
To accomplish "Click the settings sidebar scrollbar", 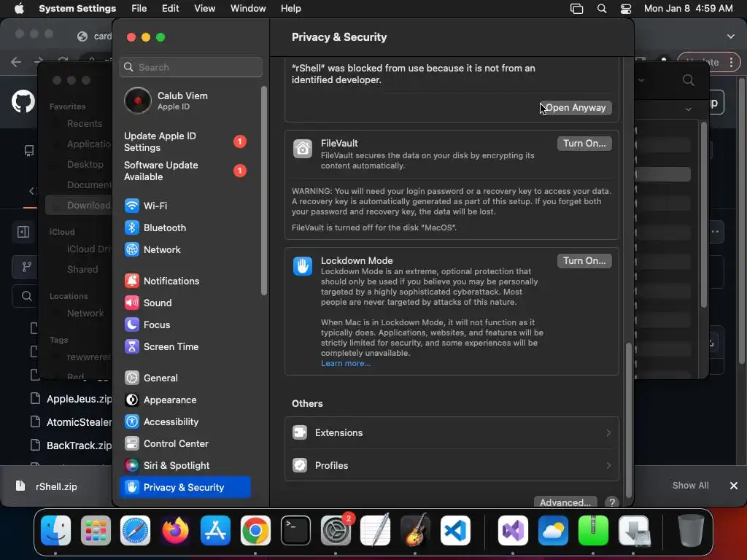I will tap(264, 190).
